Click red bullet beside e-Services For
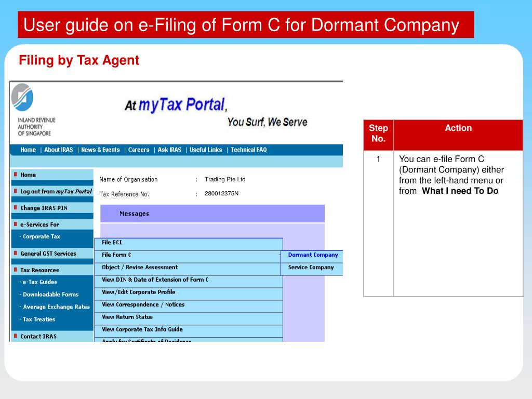 coord(15,224)
